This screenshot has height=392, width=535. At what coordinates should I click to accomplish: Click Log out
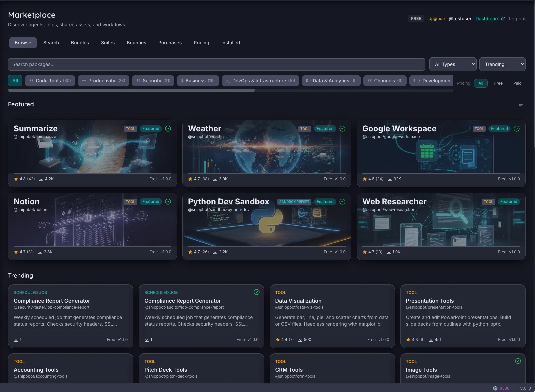coord(517,19)
